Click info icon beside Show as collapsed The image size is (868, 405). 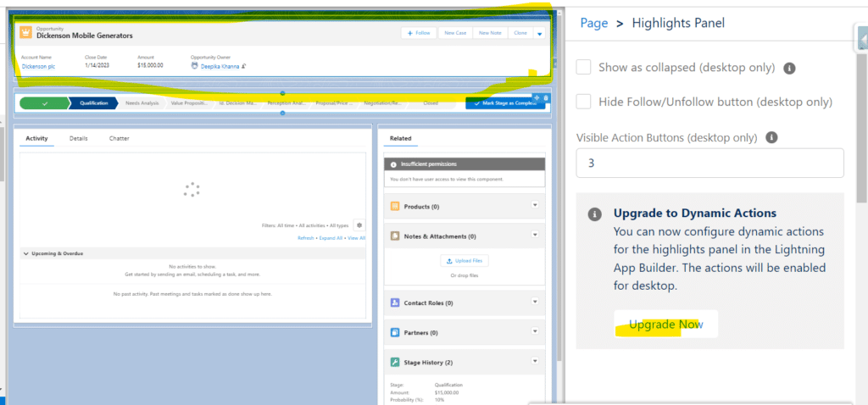click(x=788, y=68)
